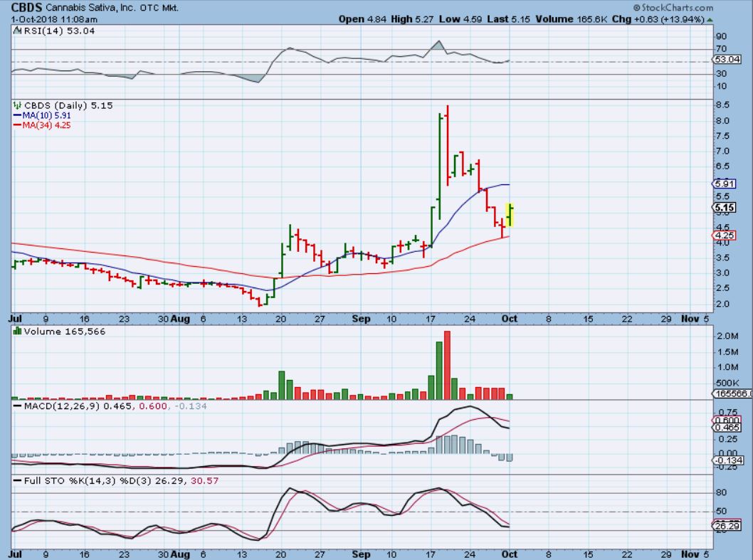Viewport: 753px width, 560px height.
Task: Click the tallest green volume bar
Action: tap(439, 370)
